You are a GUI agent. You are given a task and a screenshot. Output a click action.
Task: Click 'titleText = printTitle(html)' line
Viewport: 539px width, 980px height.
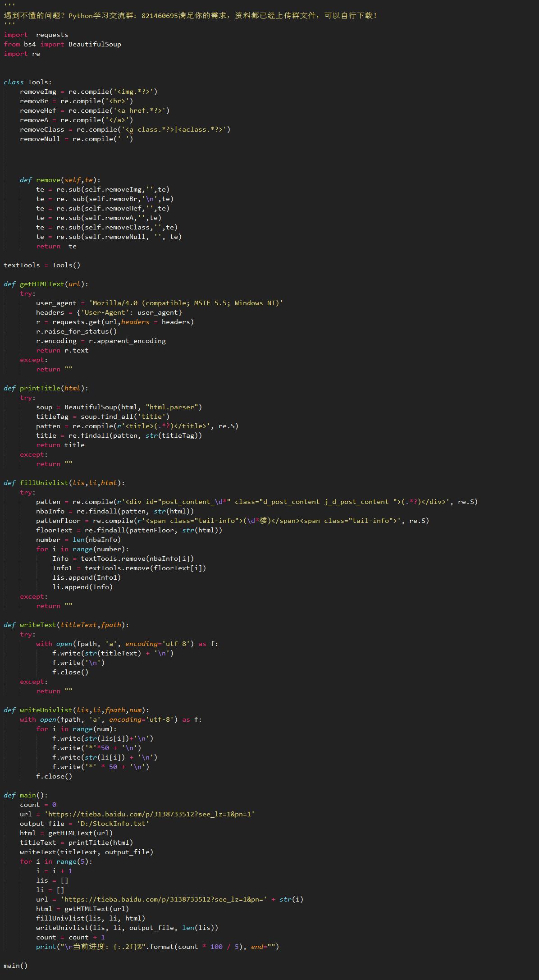(x=77, y=843)
